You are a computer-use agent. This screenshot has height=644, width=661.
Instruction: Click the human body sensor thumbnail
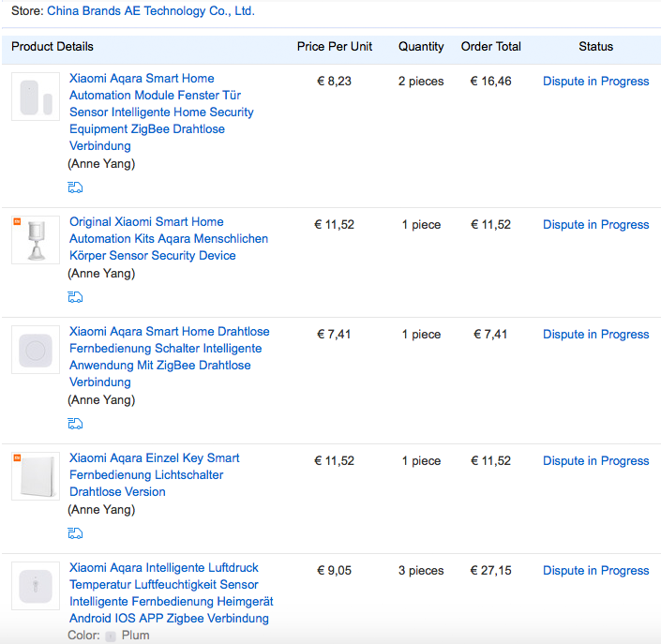[36, 240]
